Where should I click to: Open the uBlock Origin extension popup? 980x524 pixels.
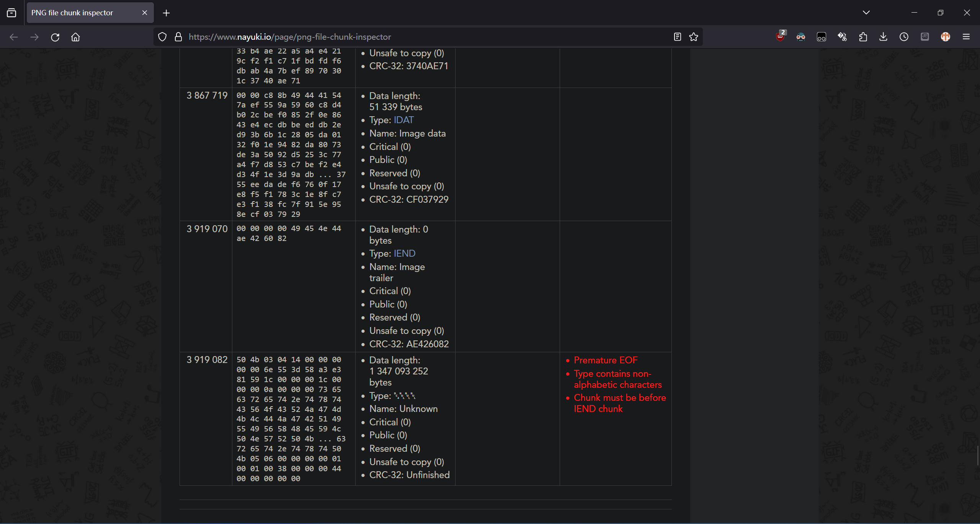tap(780, 37)
